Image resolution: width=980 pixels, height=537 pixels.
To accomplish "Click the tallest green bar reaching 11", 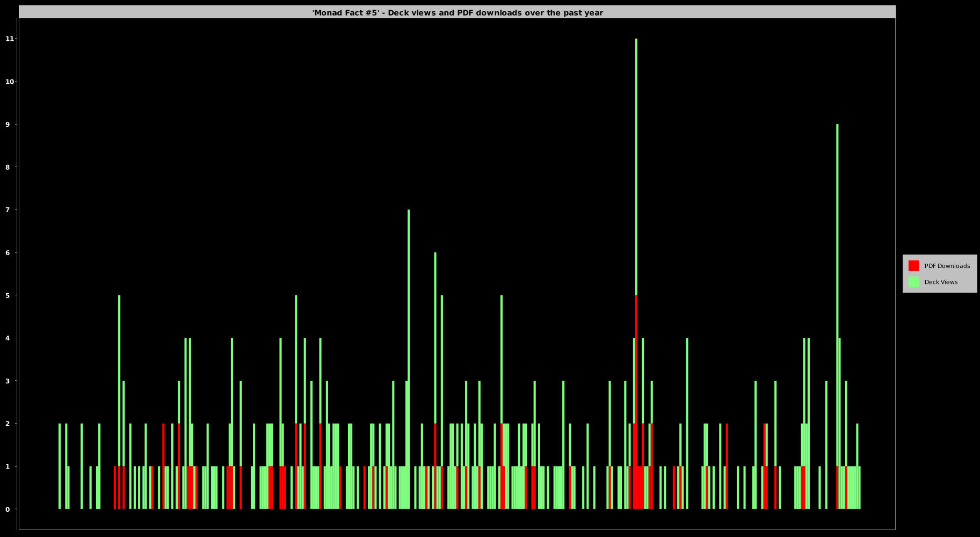I will coord(636,166).
